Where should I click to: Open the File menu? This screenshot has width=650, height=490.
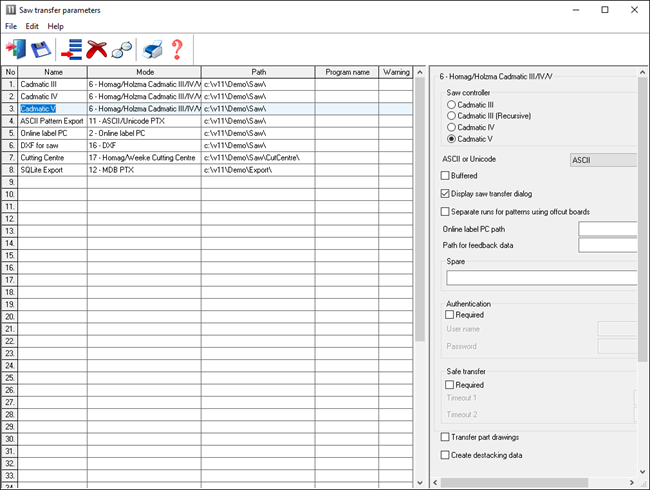pos(11,26)
